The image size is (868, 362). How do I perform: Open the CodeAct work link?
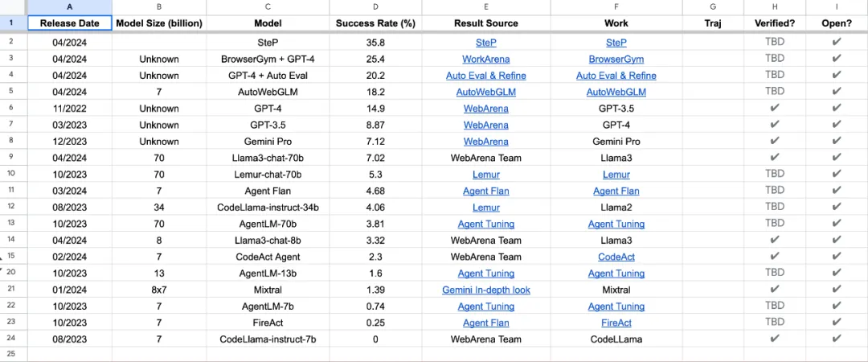(x=616, y=257)
